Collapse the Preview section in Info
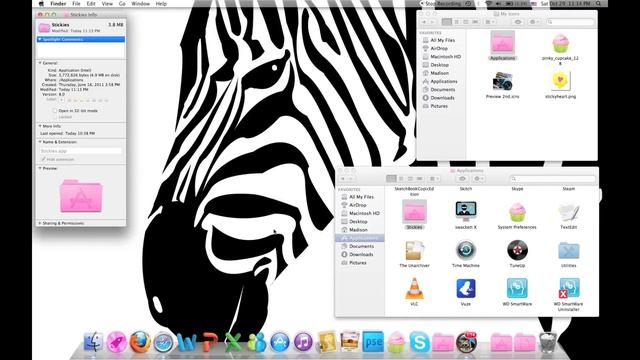 point(40,168)
